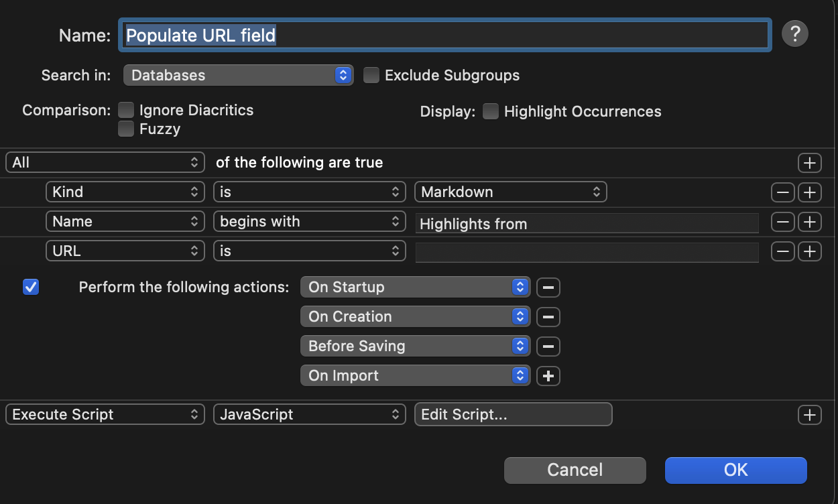This screenshot has width=838, height=504.
Task: Remove the Name begins with condition
Action: tap(782, 222)
